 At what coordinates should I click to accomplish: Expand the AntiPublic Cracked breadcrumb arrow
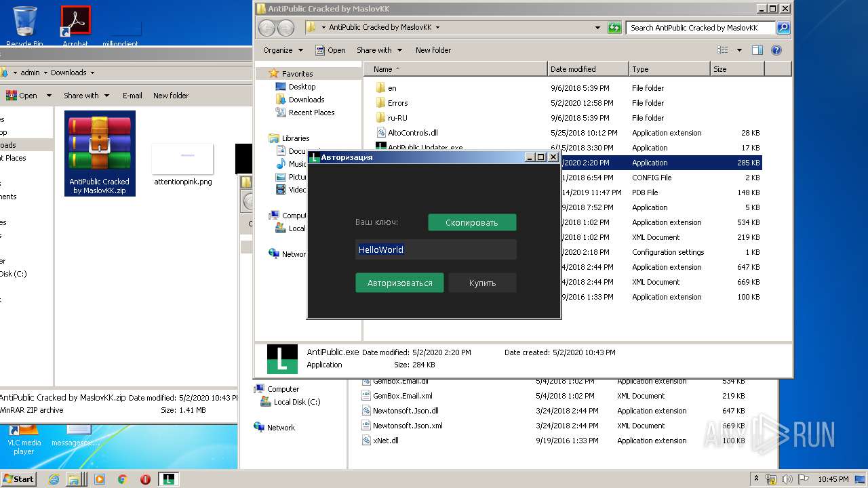click(x=437, y=28)
